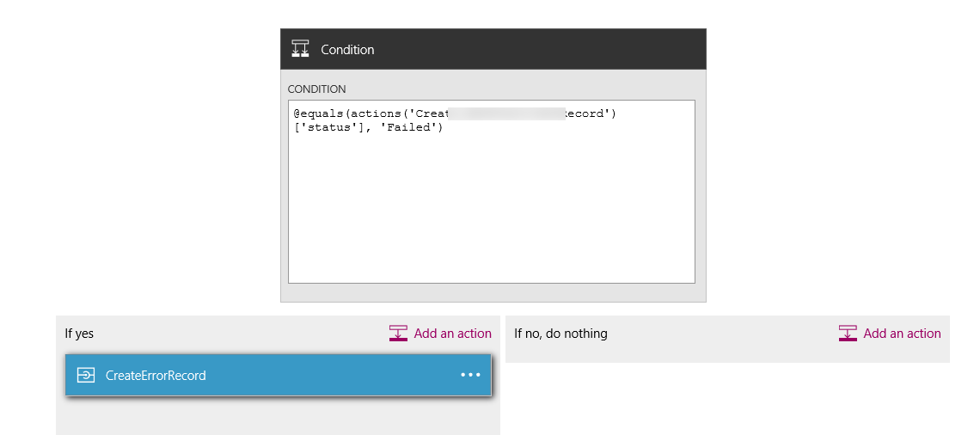Click the CreateErrorRecord action icon

(86, 375)
